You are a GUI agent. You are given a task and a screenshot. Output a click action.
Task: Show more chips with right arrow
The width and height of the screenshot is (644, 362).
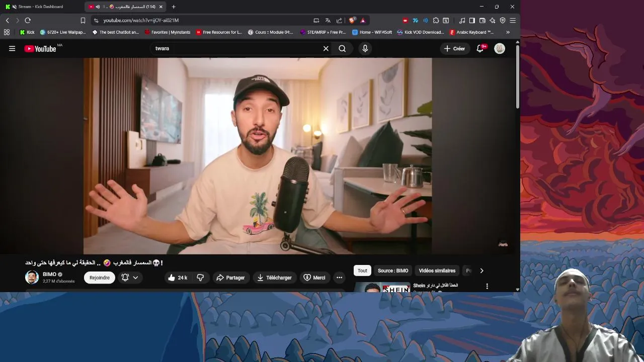coord(481,270)
